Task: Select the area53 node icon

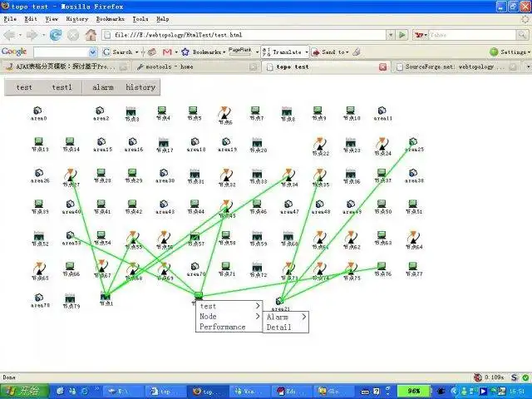Action: [x=70, y=235]
